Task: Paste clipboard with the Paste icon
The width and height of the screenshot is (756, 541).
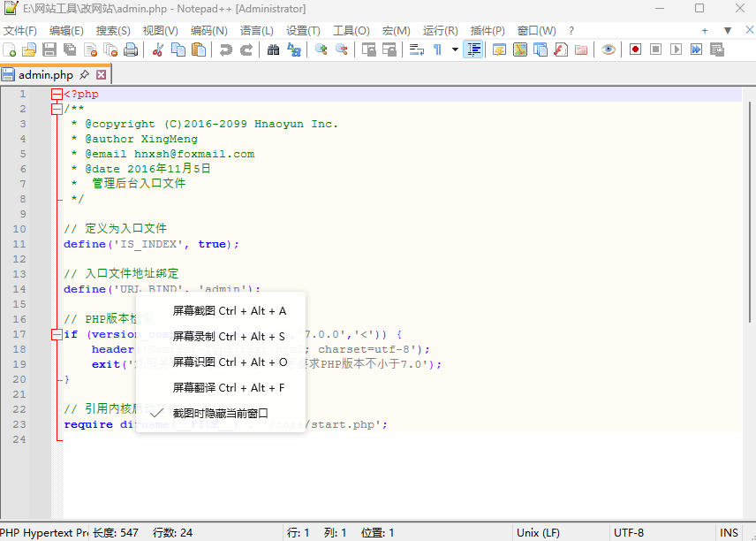Action: click(199, 50)
